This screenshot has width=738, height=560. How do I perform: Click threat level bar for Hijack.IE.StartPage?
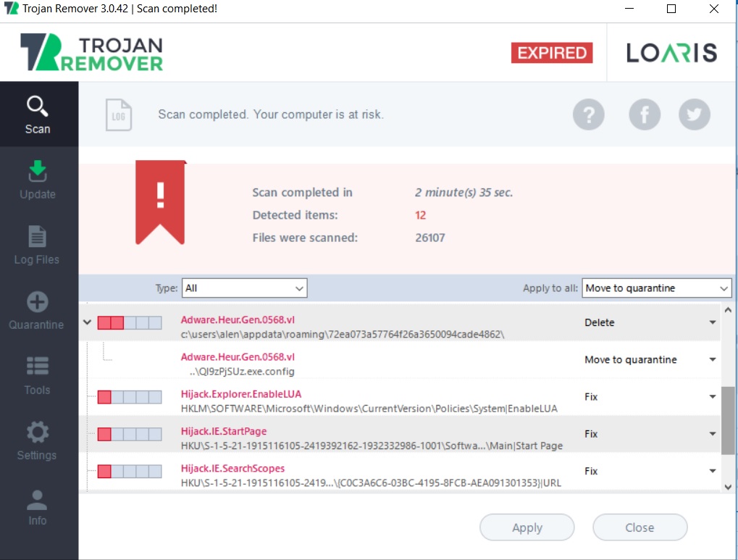(130, 434)
